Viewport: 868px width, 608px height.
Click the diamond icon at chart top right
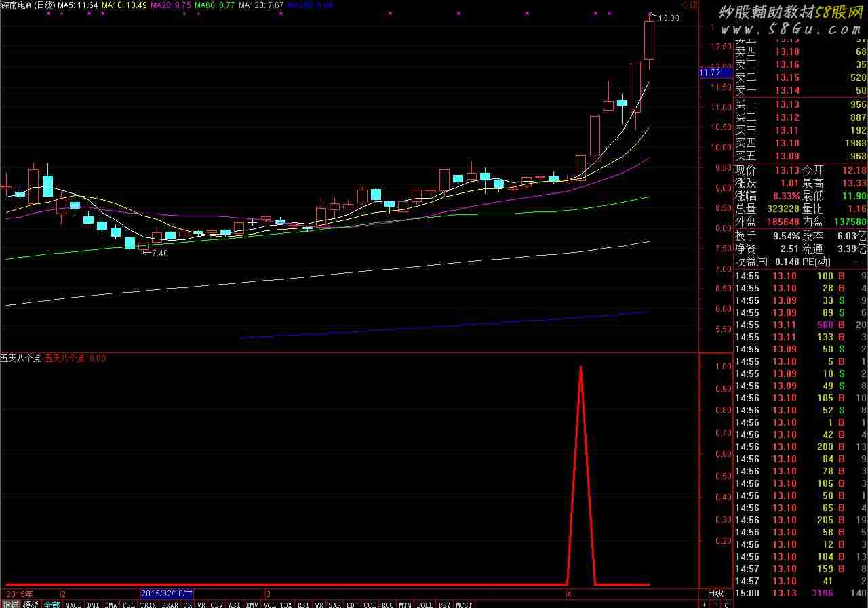point(684,5)
